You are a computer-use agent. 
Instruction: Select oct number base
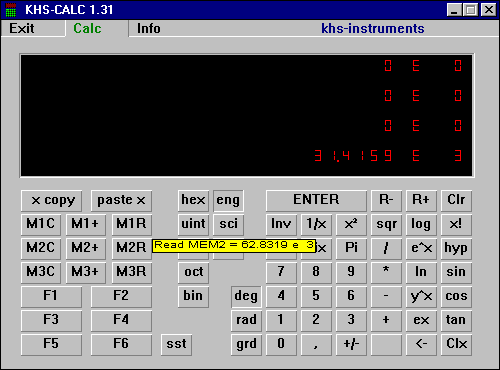click(193, 272)
